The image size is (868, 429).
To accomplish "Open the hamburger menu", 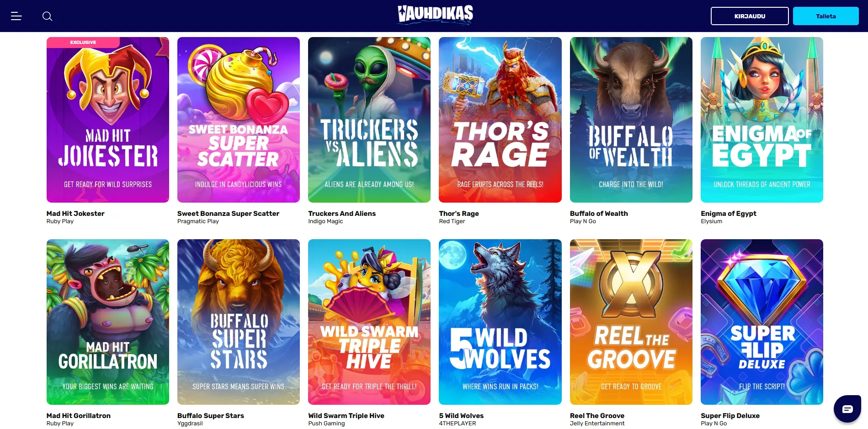I will click(16, 16).
